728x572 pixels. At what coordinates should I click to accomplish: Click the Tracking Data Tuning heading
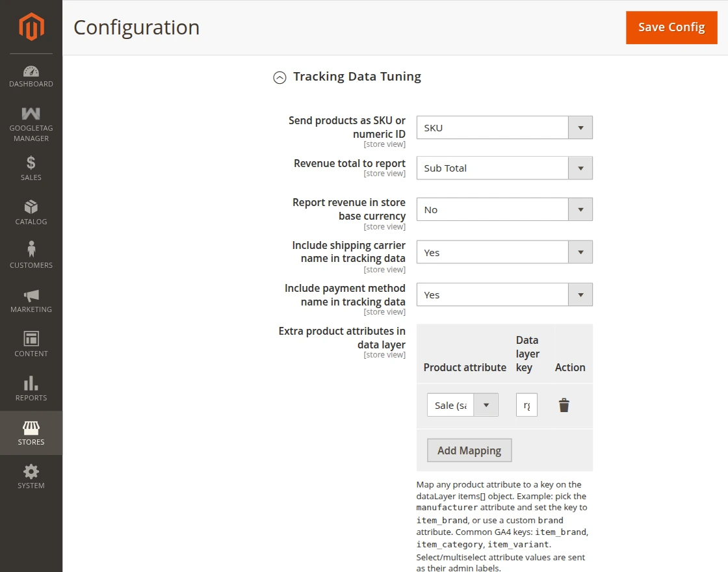357,77
